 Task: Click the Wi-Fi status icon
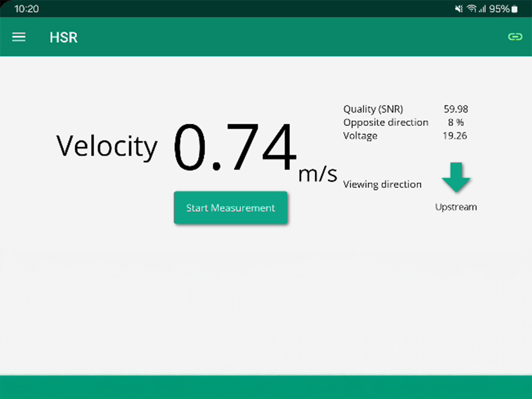tap(472, 9)
